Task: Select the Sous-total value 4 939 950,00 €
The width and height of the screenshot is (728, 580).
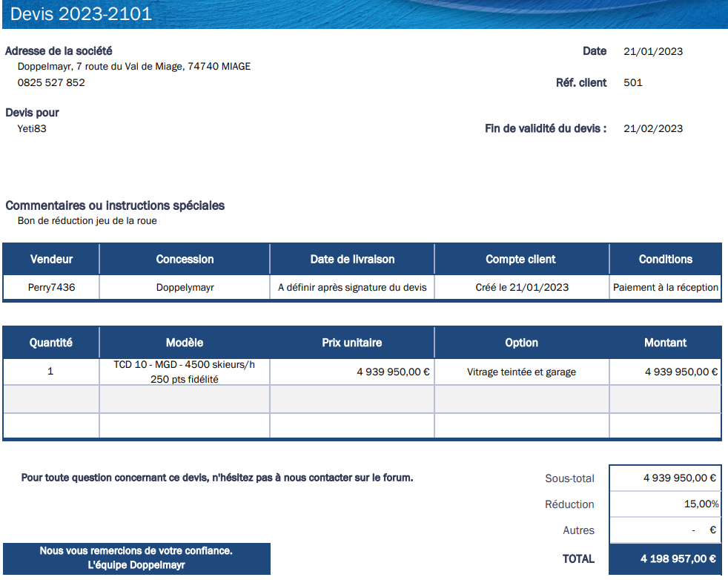Action: (x=680, y=478)
